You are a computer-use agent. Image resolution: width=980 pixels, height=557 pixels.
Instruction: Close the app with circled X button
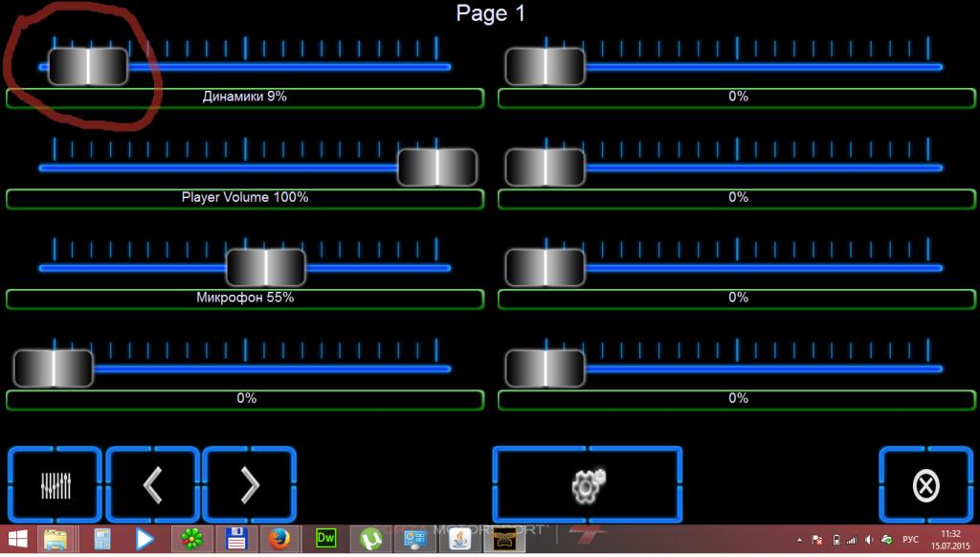(x=924, y=486)
